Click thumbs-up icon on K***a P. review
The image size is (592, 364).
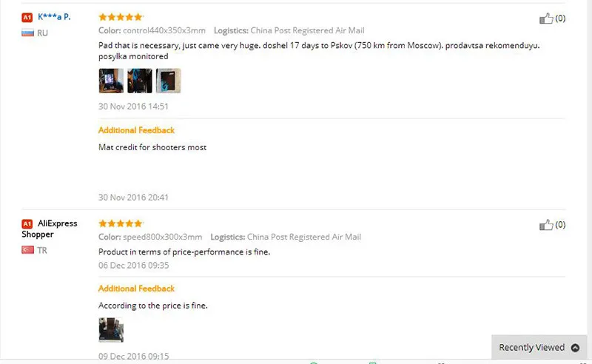click(546, 18)
